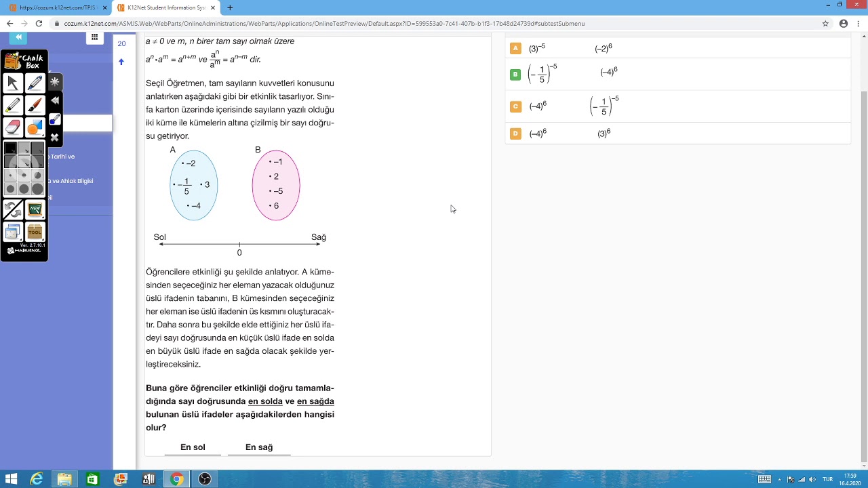Show hidden system tray icons

pos(779,479)
